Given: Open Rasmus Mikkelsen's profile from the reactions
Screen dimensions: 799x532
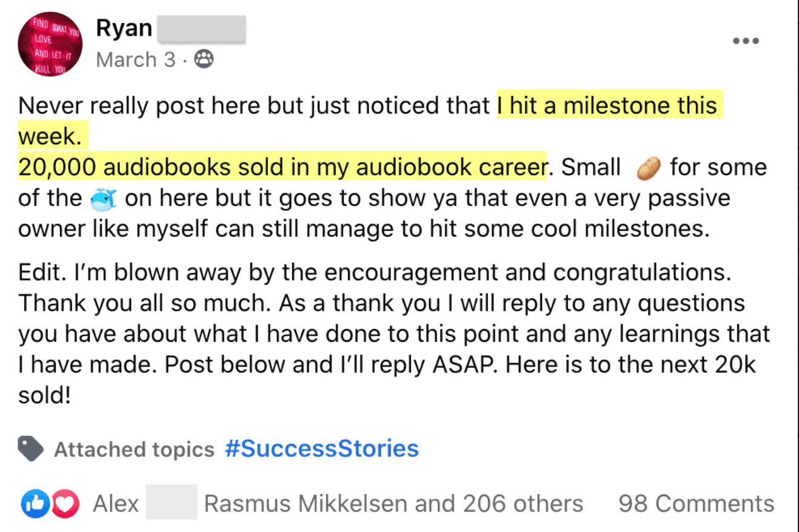Looking at the screenshot, I should (x=307, y=504).
